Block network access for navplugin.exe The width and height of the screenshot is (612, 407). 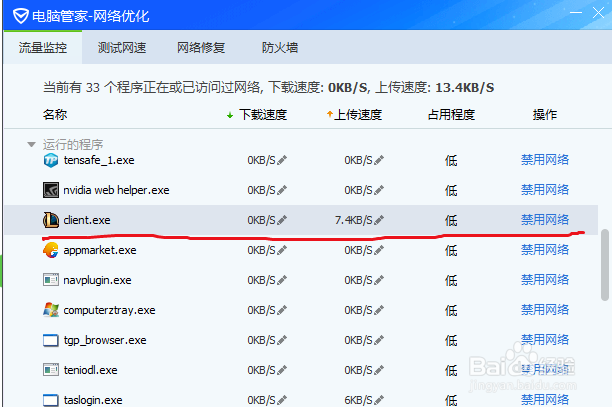[x=545, y=280]
